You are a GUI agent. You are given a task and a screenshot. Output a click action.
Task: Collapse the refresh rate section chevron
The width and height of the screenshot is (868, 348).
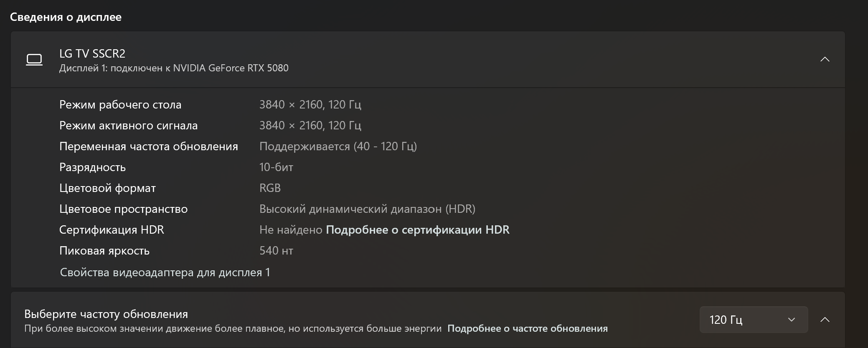click(x=825, y=320)
